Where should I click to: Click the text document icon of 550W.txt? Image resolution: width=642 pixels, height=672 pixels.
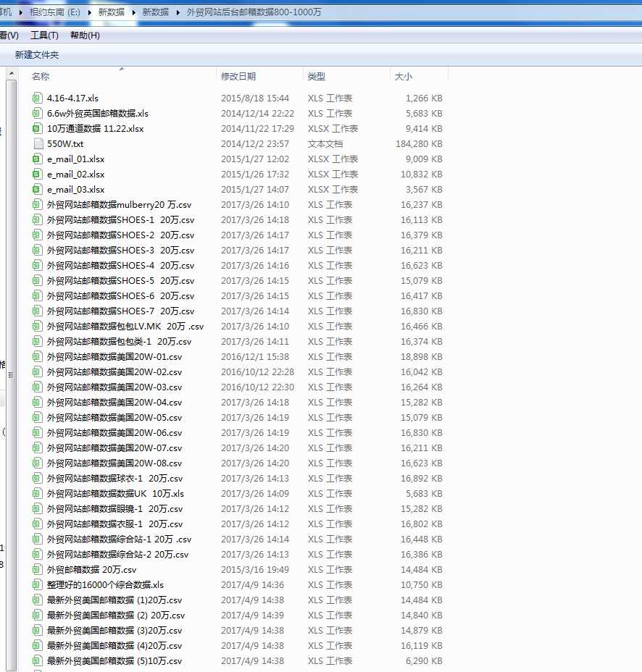click(38, 143)
